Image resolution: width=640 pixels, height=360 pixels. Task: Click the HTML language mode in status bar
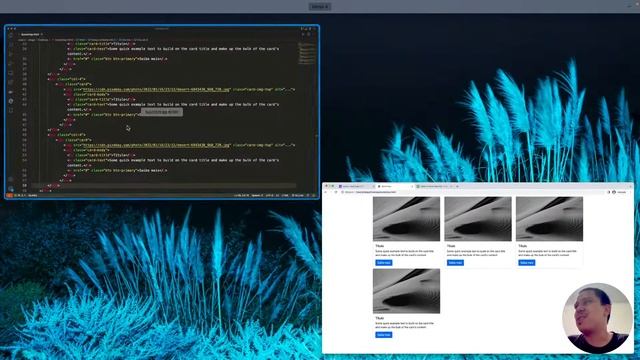285,196
